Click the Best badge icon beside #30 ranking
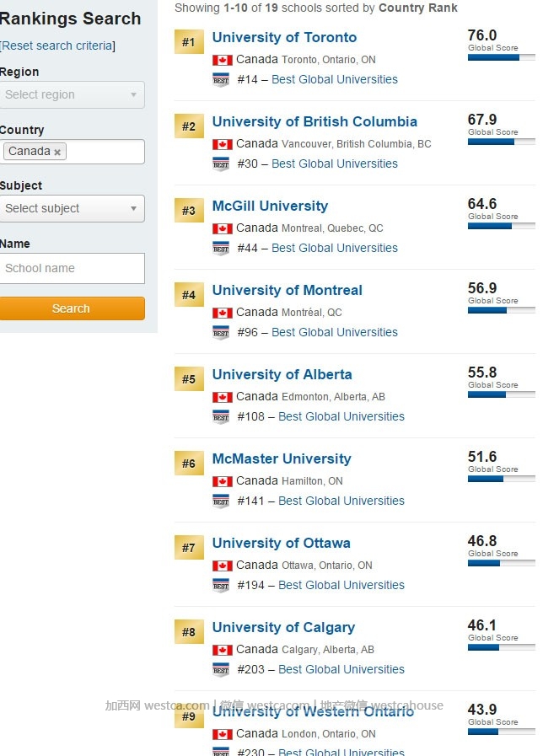Screen dimensions: 543x756 (221, 164)
